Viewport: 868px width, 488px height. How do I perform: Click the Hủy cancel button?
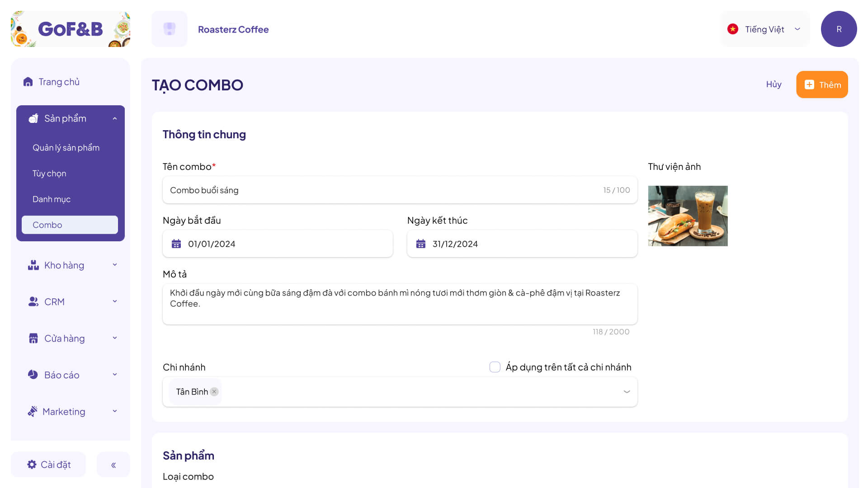[x=774, y=84]
